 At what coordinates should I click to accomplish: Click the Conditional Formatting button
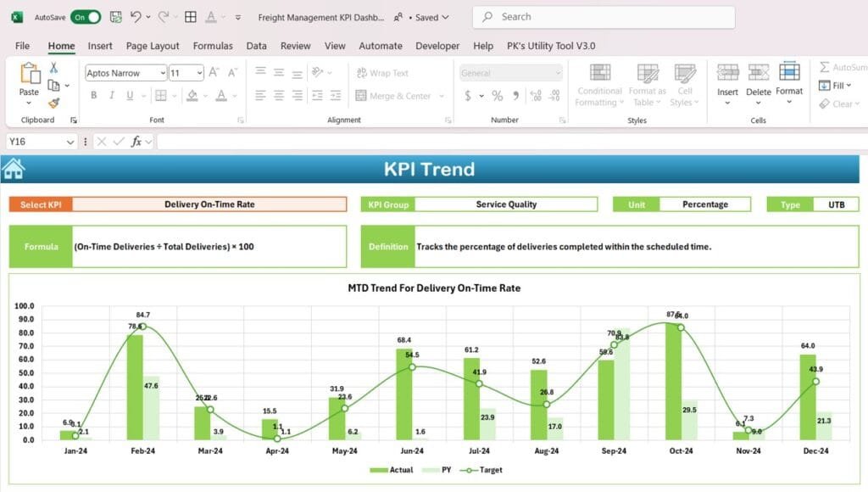(599, 84)
